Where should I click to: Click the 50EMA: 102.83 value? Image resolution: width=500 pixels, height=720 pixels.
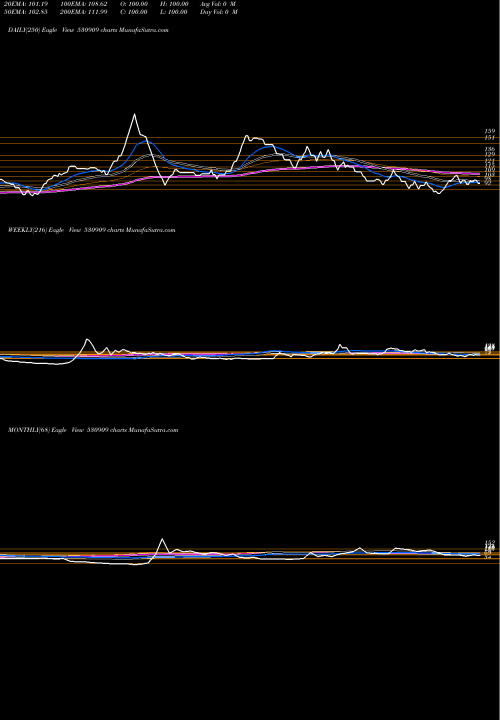(26, 12)
